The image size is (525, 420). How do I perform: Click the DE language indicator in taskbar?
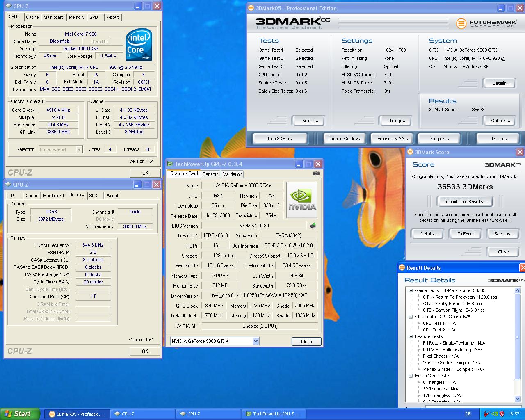click(x=468, y=414)
